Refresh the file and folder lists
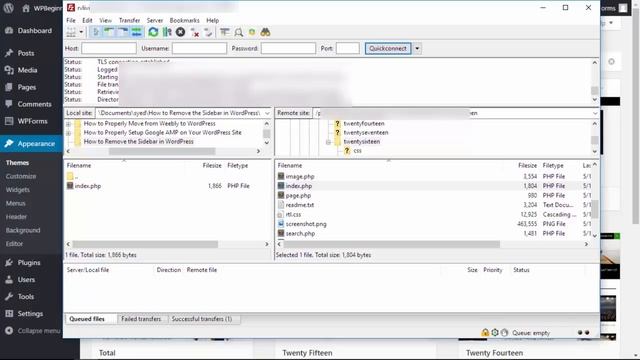Viewport: 640px width, 360px height. coord(153,32)
